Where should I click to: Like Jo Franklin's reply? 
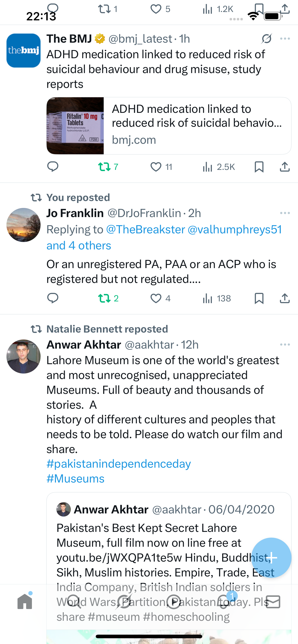pos(156,298)
